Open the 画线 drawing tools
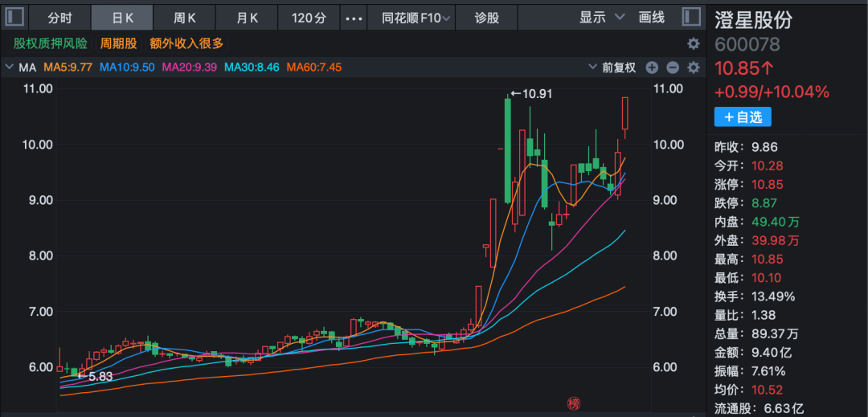This screenshot has height=417, width=868. [x=652, y=17]
